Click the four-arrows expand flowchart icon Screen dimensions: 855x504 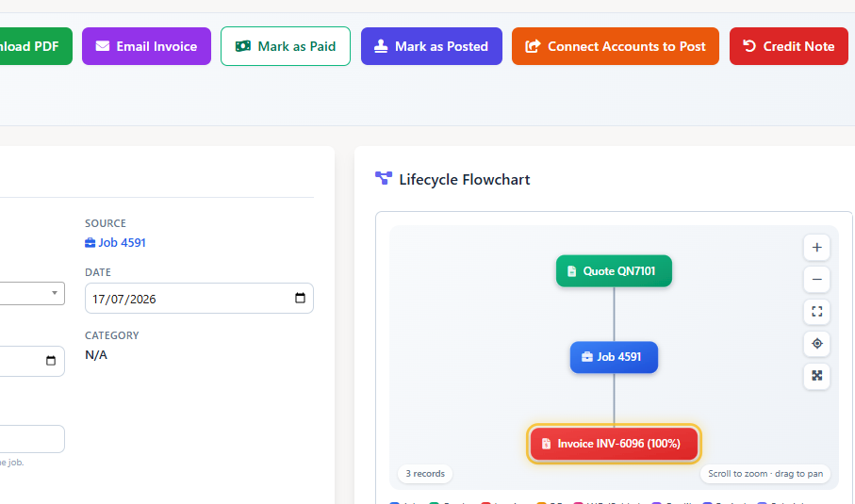coord(816,376)
